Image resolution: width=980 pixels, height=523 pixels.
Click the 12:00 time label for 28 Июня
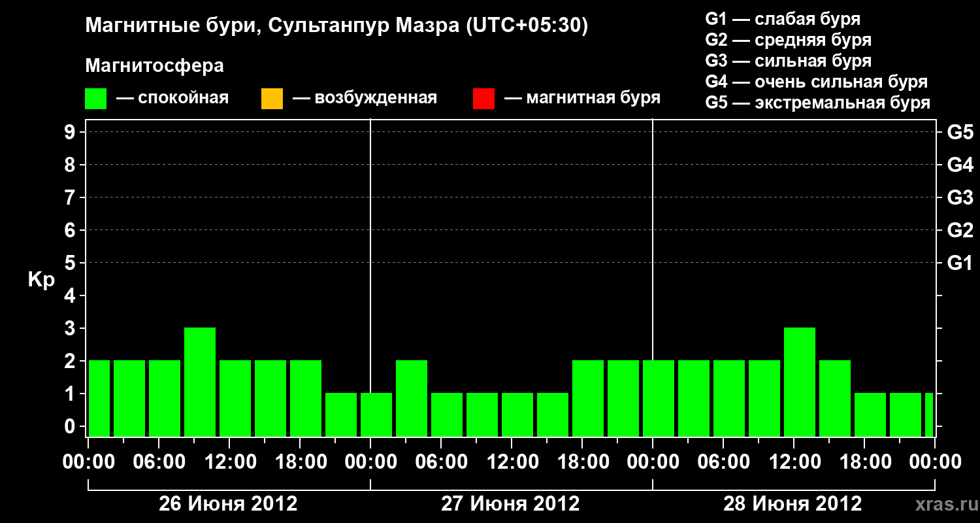[794, 462]
